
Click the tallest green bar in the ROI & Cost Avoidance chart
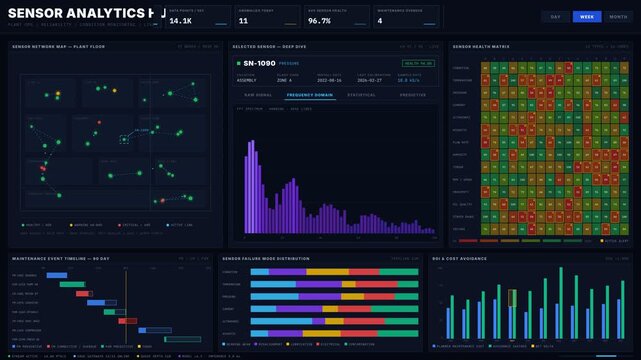(561, 303)
